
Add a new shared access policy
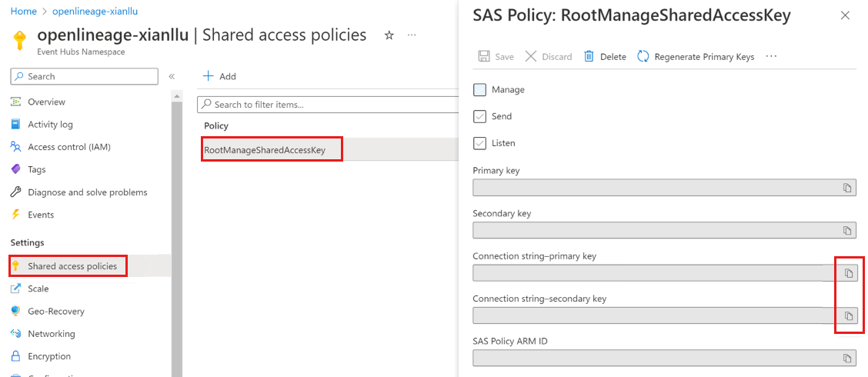point(219,76)
